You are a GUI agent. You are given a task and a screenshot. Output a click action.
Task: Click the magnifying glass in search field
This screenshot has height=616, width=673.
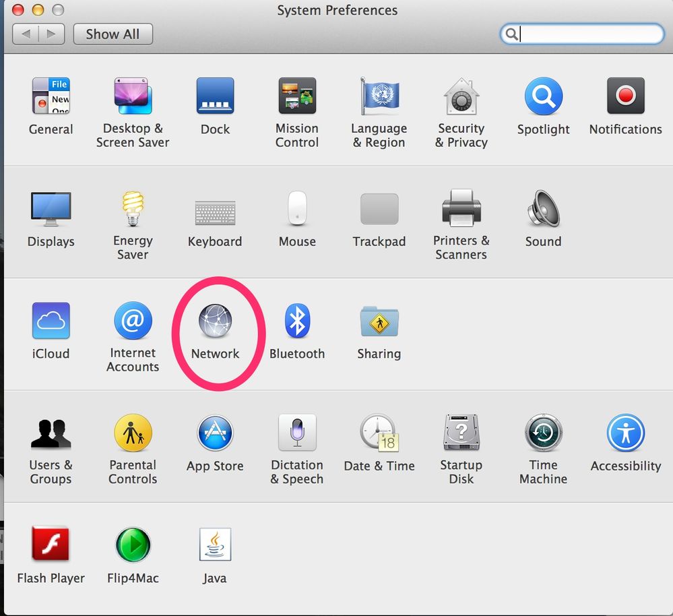click(511, 34)
